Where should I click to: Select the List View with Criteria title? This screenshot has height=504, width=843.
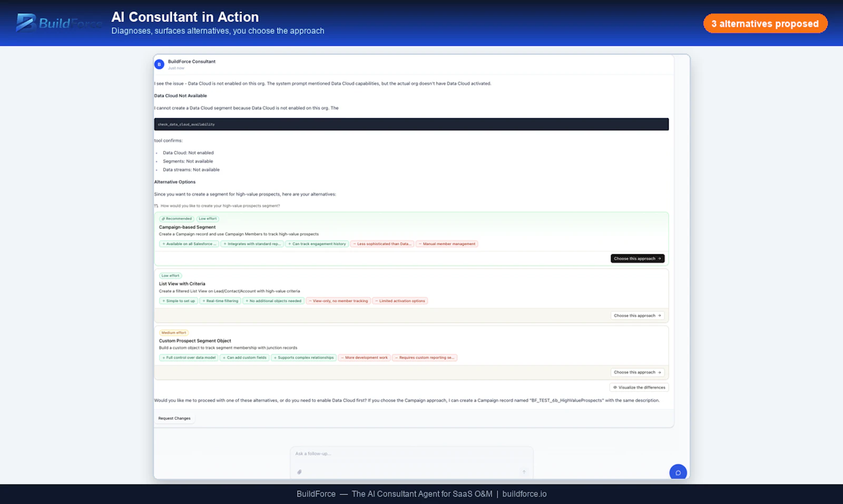coord(182,284)
